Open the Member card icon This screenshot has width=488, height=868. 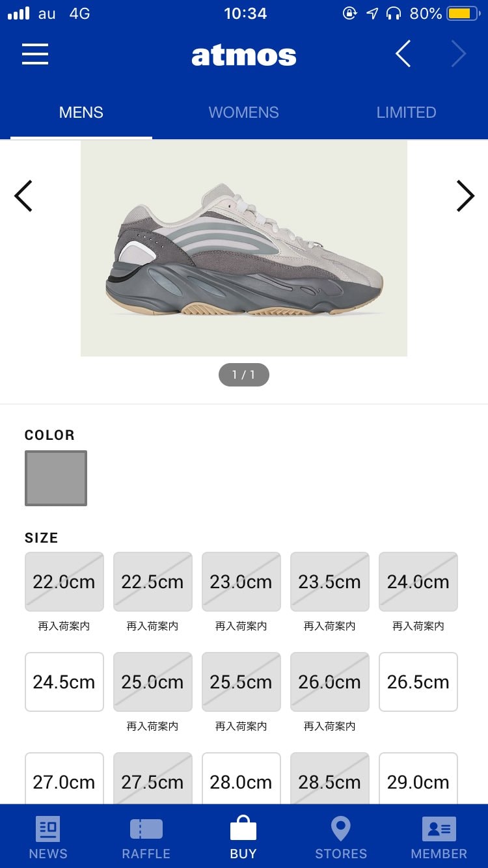[439, 829]
